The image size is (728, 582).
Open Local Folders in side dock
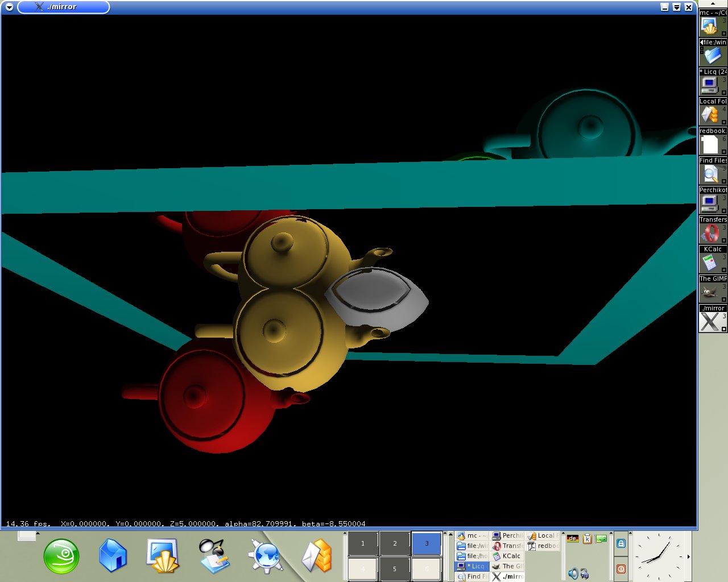(x=713, y=111)
